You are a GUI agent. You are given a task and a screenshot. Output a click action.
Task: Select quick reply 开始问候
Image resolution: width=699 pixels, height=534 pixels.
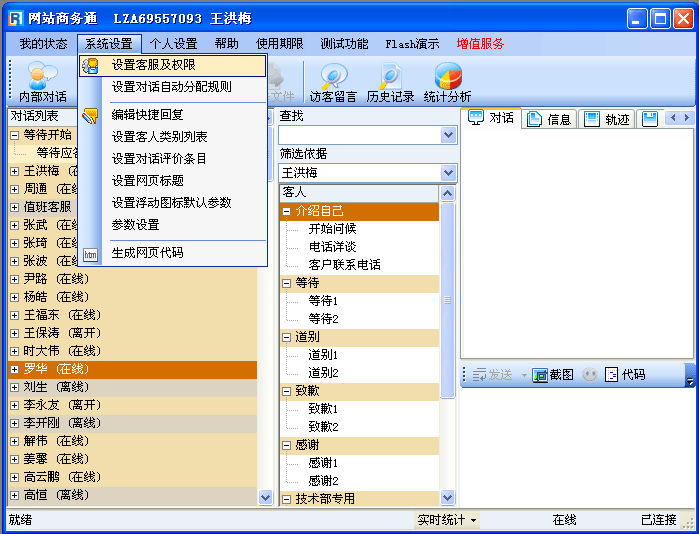332,228
